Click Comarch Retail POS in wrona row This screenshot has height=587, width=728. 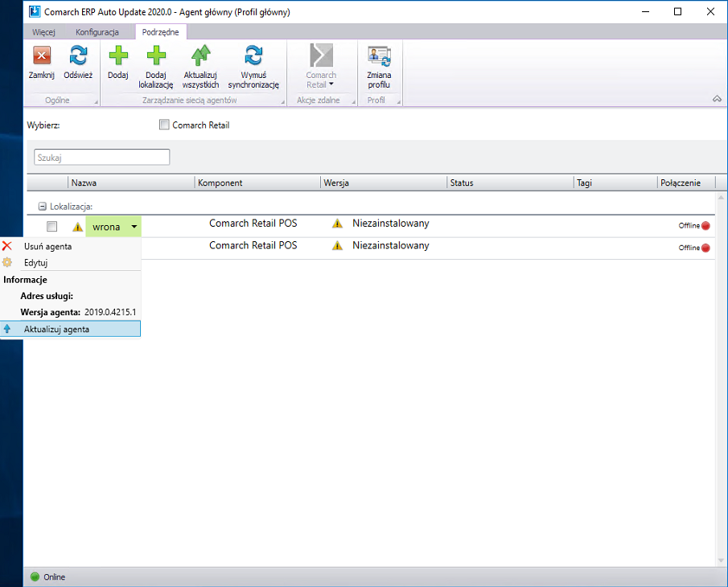coord(253,224)
